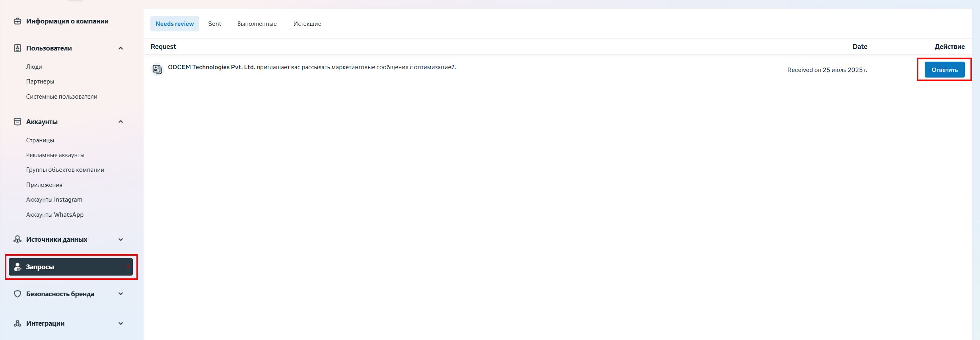
Task: Click the Источники данных nodes icon
Action: (x=17, y=239)
